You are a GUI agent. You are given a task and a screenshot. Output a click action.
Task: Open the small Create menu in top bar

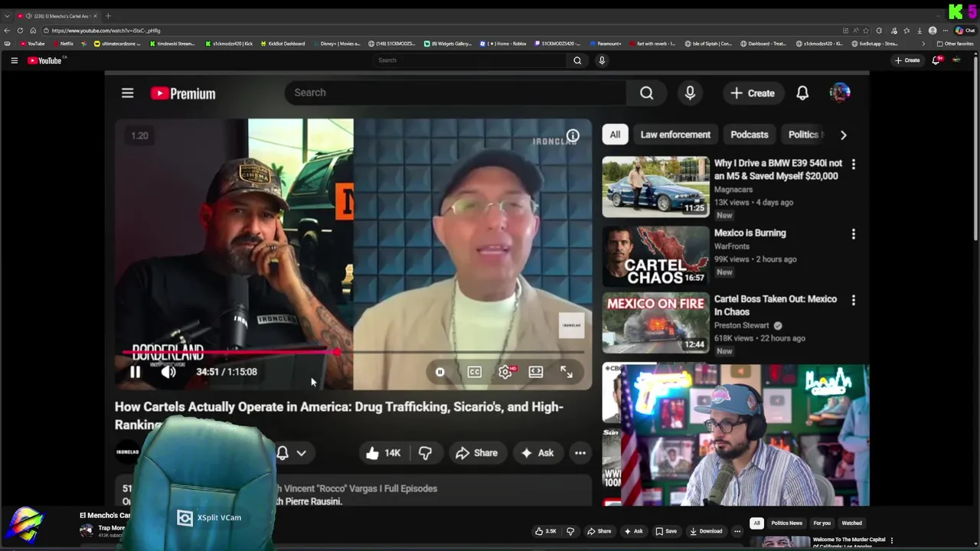tap(907, 60)
